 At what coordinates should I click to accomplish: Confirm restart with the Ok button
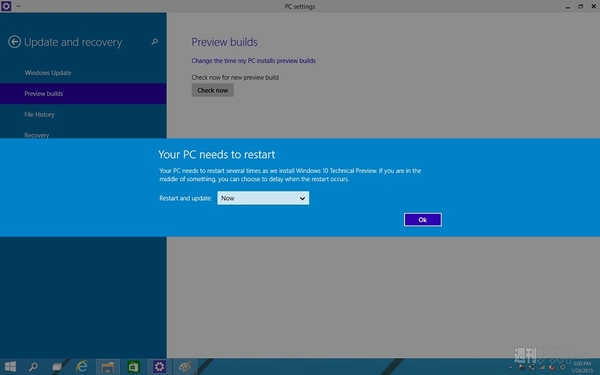(423, 220)
